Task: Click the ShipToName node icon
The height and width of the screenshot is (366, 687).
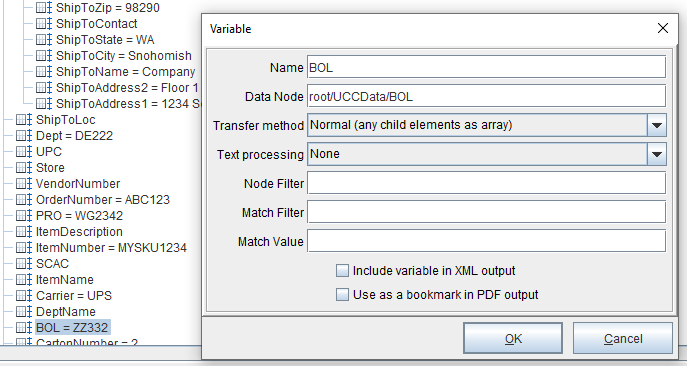Action: pos(44,72)
